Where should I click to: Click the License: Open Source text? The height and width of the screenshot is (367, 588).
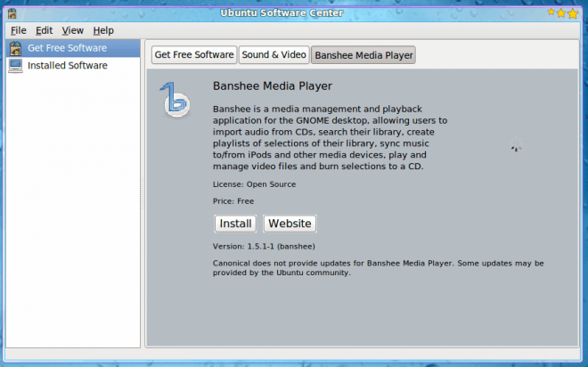(254, 184)
